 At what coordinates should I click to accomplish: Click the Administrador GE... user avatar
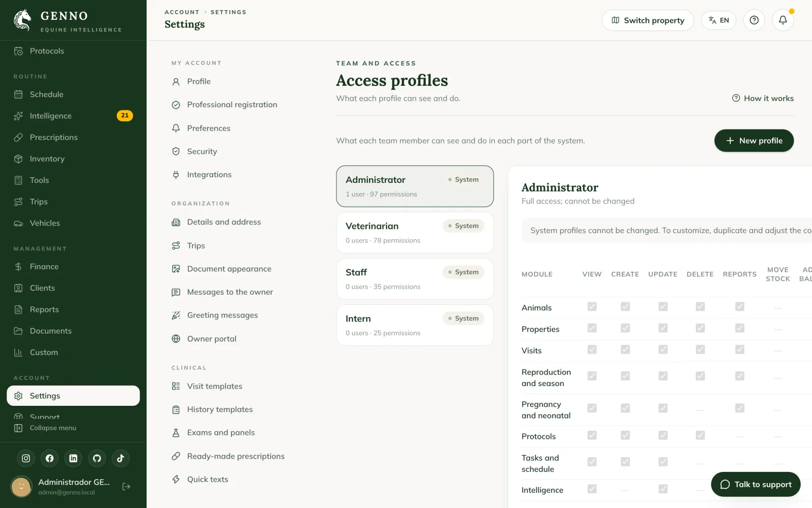coord(21,487)
